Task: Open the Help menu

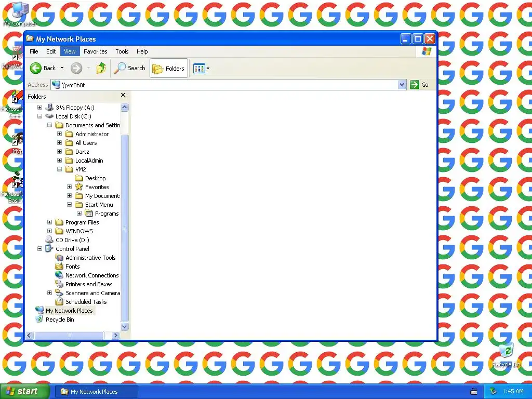Action: [x=142, y=51]
